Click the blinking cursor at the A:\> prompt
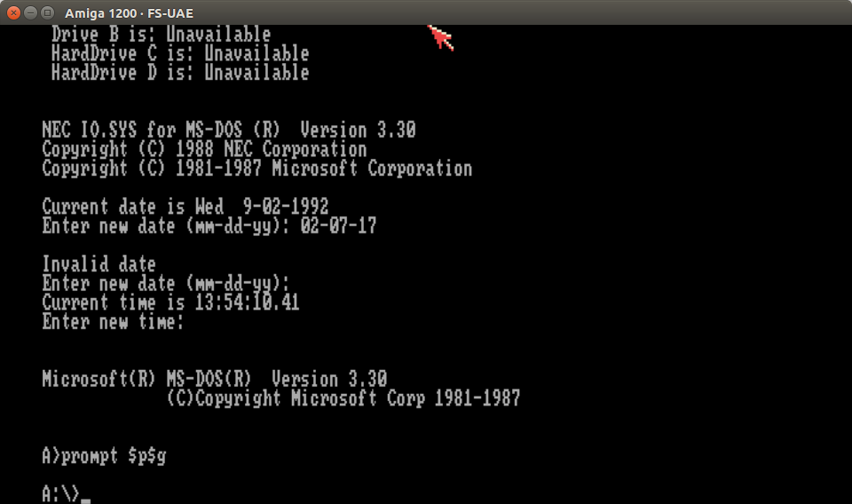 point(85,500)
